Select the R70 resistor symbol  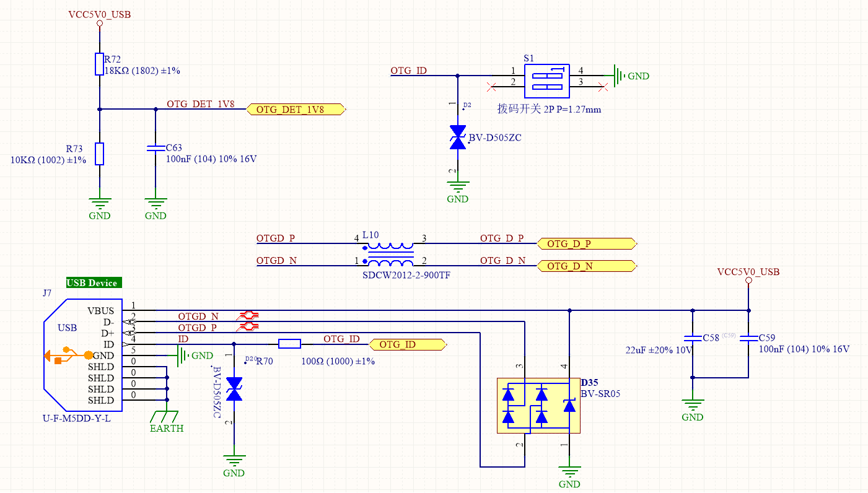(289, 344)
